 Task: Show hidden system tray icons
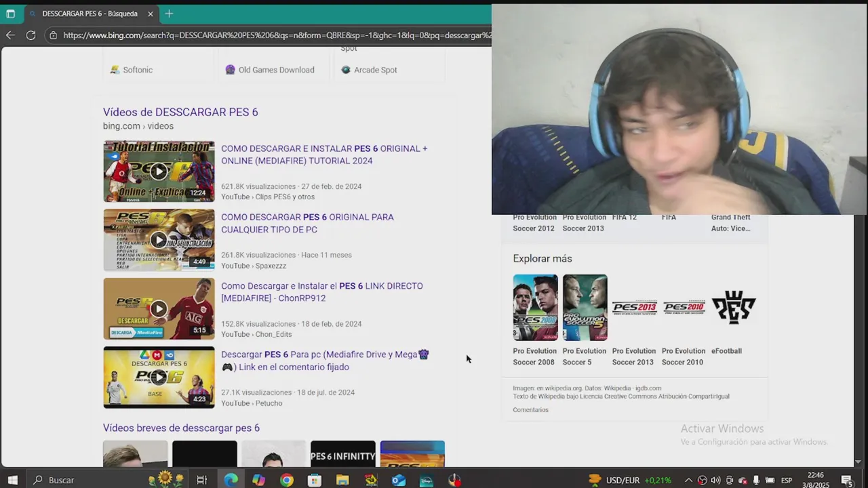click(688, 480)
